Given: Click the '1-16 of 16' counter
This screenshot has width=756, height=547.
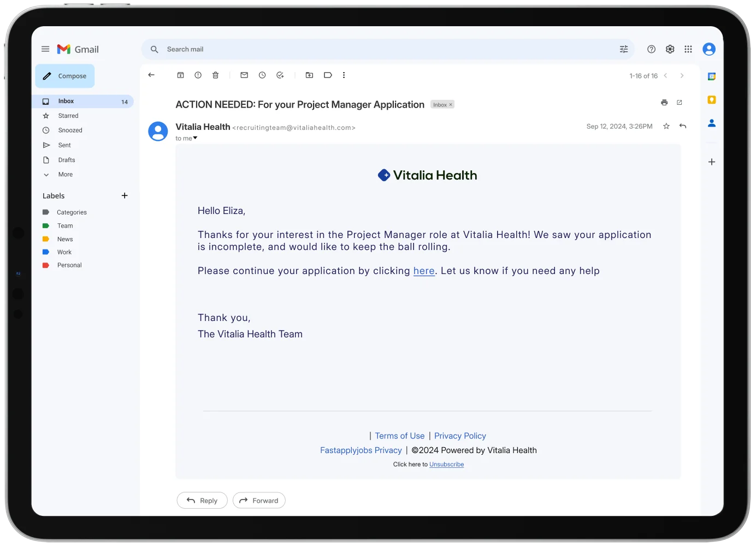Looking at the screenshot, I should pyautogui.click(x=643, y=76).
